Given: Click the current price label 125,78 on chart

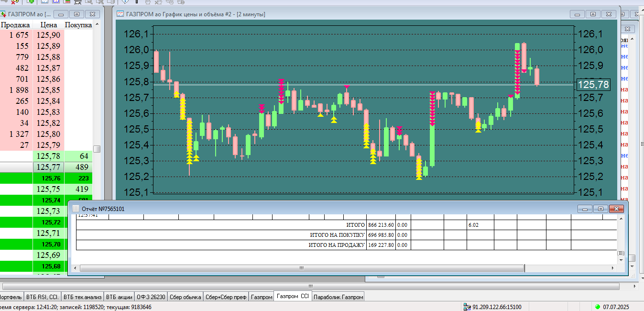Looking at the screenshot, I should [593, 85].
